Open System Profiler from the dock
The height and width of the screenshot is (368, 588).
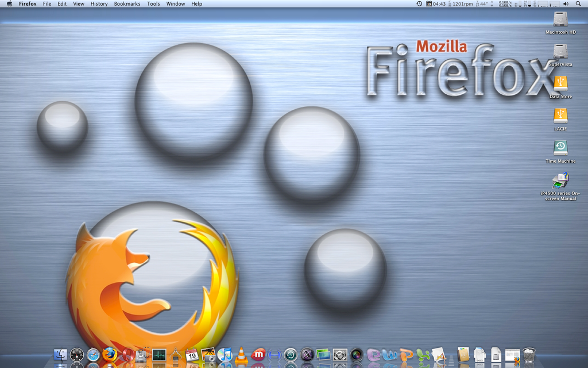(176, 354)
